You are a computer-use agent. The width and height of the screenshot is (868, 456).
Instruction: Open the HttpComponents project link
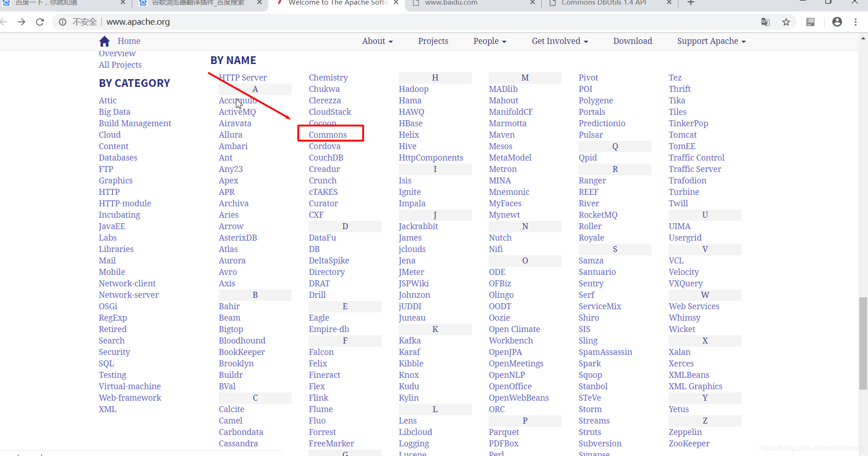(x=431, y=158)
